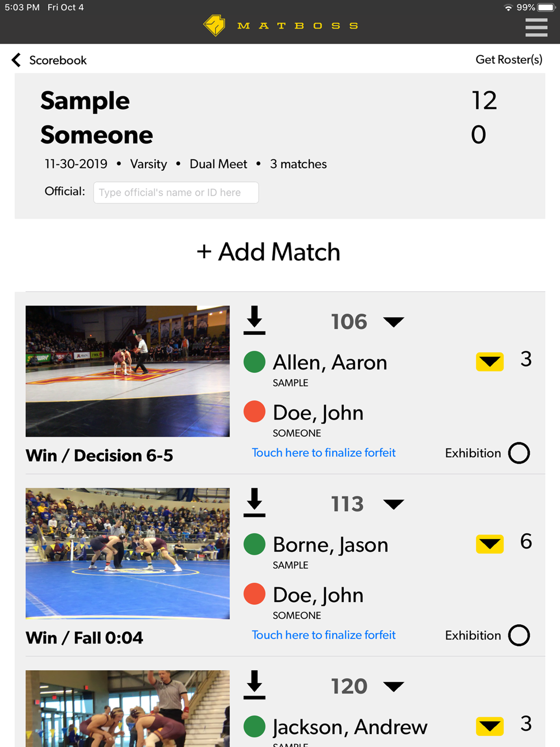Tap green circle beside Borne, Jason
The image size is (560, 747).
tap(254, 544)
